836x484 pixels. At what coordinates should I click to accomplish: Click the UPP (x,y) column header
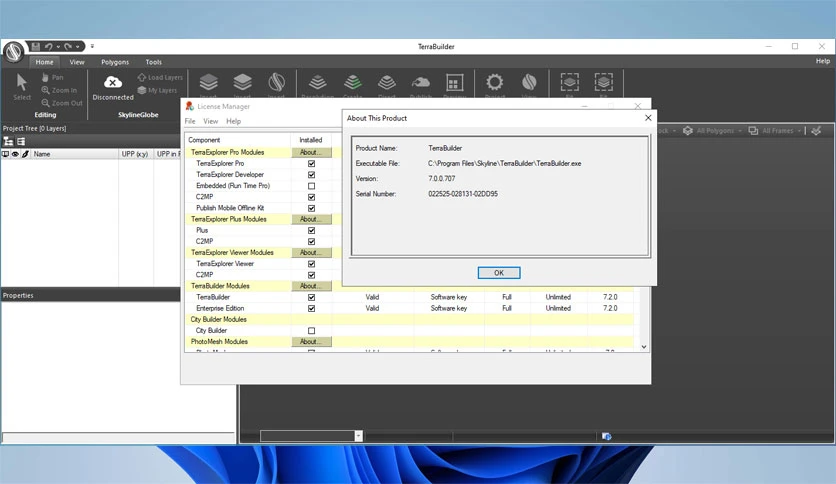136,154
